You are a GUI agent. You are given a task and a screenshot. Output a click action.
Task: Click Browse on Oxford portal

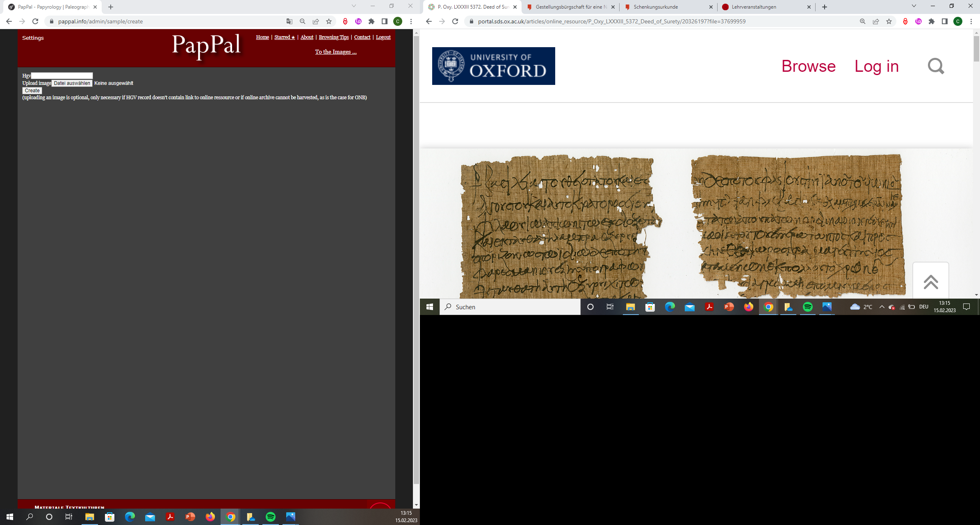(808, 66)
